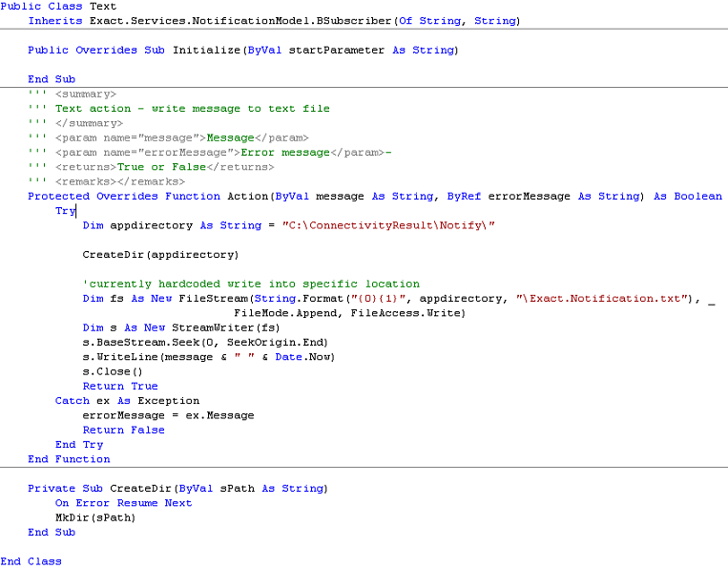Click the comment 'currently hardcoded write into specific location'

pyautogui.click(x=251, y=284)
